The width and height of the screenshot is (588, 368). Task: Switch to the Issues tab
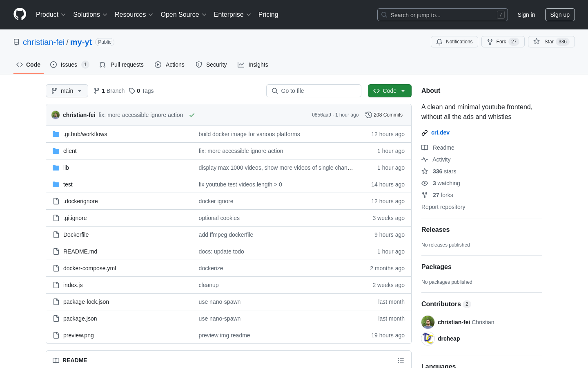[x=69, y=65]
